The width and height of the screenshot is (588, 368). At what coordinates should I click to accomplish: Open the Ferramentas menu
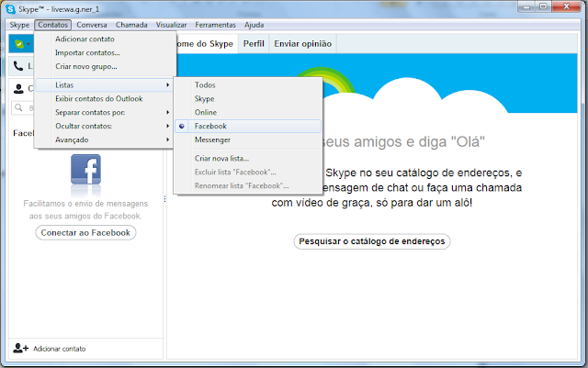pyautogui.click(x=215, y=25)
